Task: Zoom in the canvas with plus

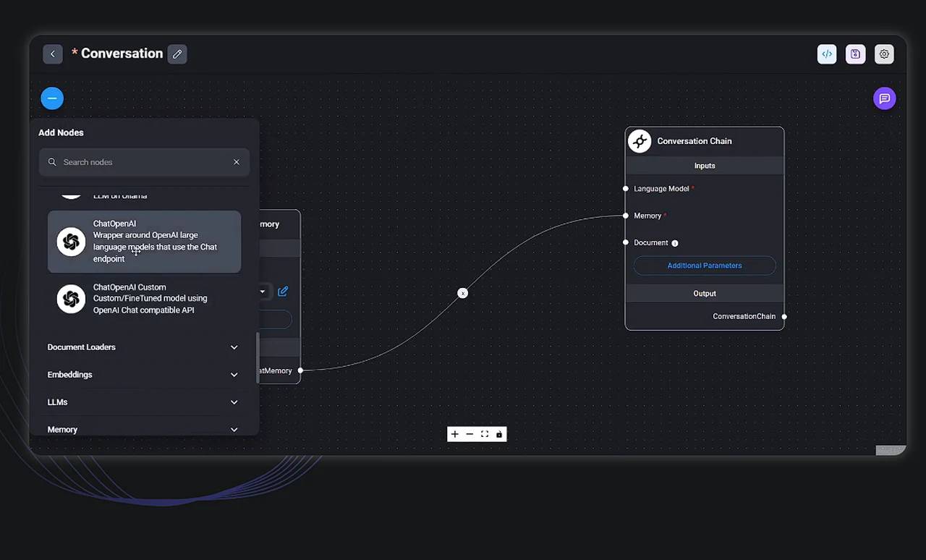Action: tap(454, 434)
